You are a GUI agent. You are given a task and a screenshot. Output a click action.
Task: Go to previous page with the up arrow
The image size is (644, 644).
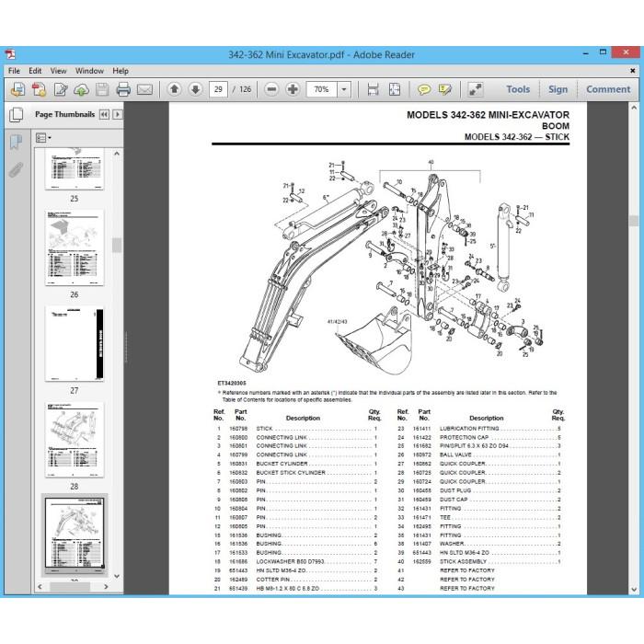(x=175, y=89)
